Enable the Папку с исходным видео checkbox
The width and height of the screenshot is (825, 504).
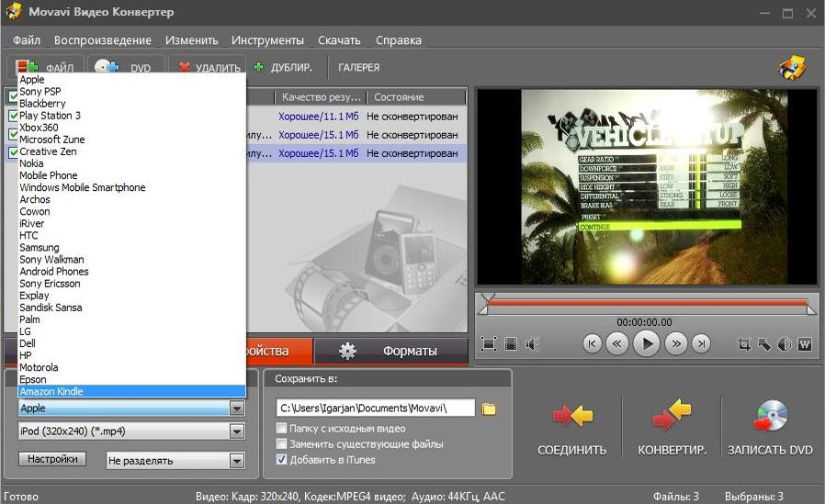[x=283, y=429]
